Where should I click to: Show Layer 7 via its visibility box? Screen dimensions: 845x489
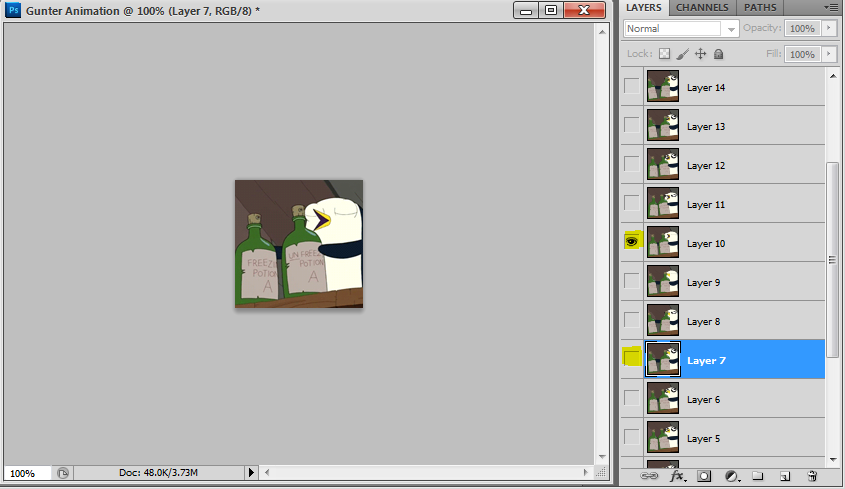632,357
